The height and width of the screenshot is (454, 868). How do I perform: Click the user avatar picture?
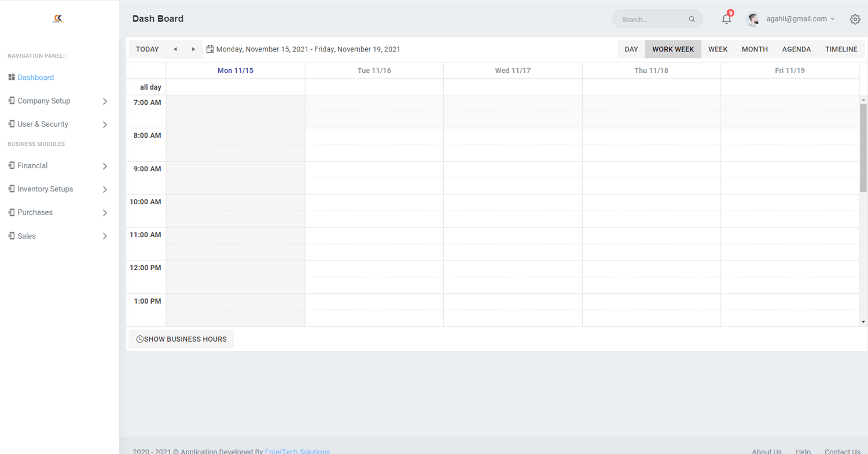coord(753,19)
